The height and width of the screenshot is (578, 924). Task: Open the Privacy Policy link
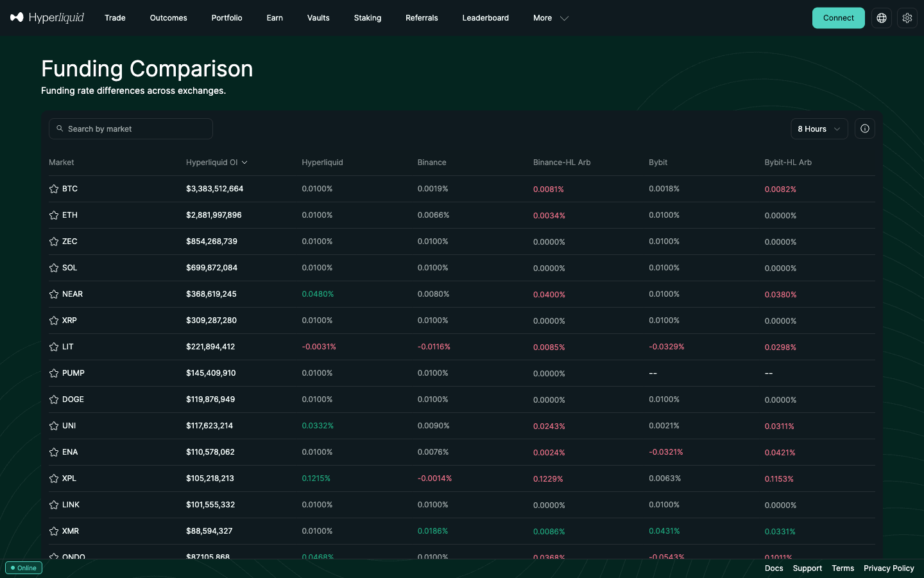point(889,568)
